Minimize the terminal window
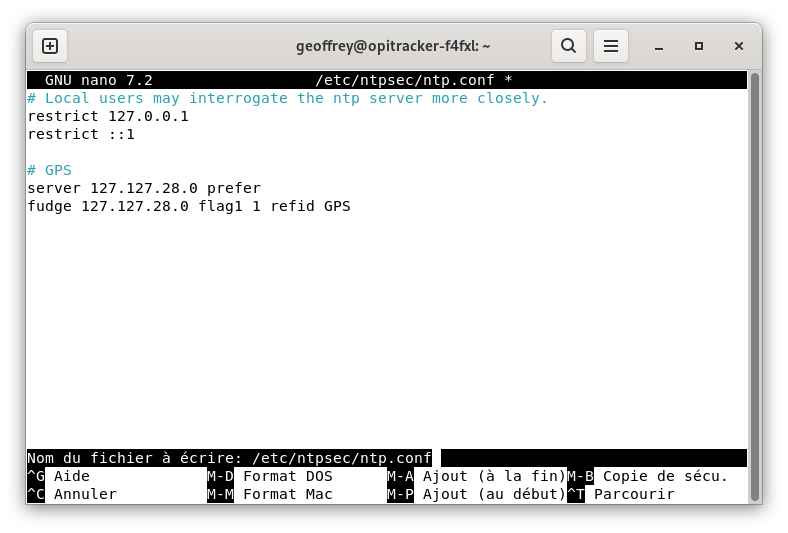 (x=659, y=47)
